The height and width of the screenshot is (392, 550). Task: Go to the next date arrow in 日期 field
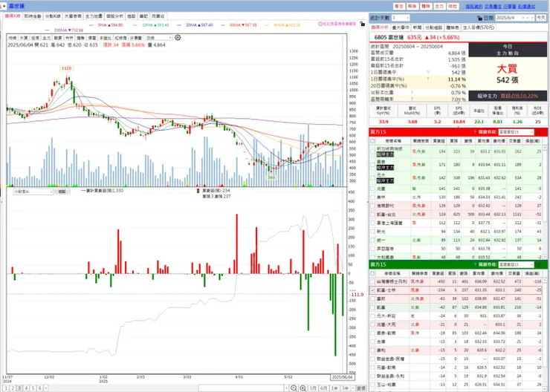(531, 18)
